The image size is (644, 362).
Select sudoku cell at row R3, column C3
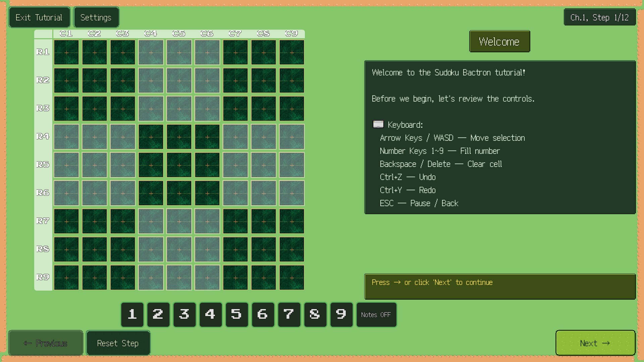(x=123, y=109)
